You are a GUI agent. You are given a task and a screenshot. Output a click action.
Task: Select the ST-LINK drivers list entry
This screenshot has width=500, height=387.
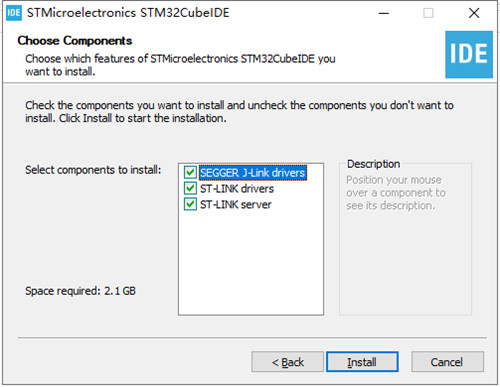click(x=237, y=189)
